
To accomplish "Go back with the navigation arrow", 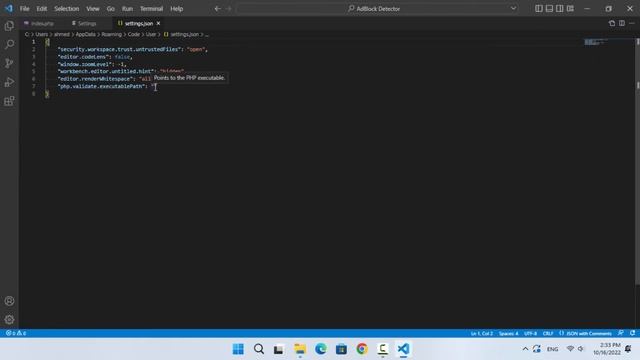I will click(x=218, y=9).
